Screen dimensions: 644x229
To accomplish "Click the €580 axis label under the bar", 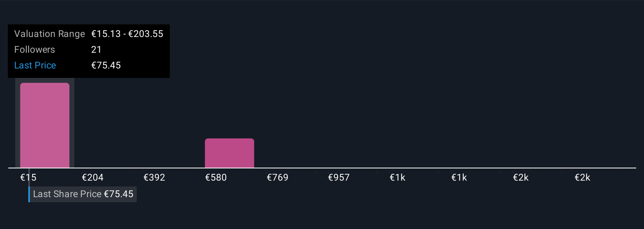I will click(x=216, y=177).
